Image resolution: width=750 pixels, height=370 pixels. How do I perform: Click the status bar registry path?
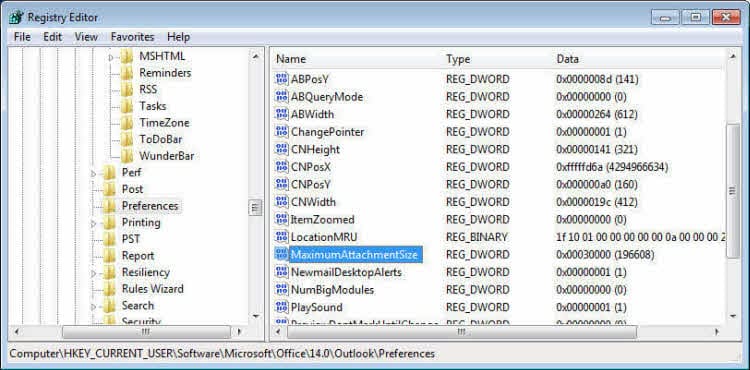click(x=222, y=354)
